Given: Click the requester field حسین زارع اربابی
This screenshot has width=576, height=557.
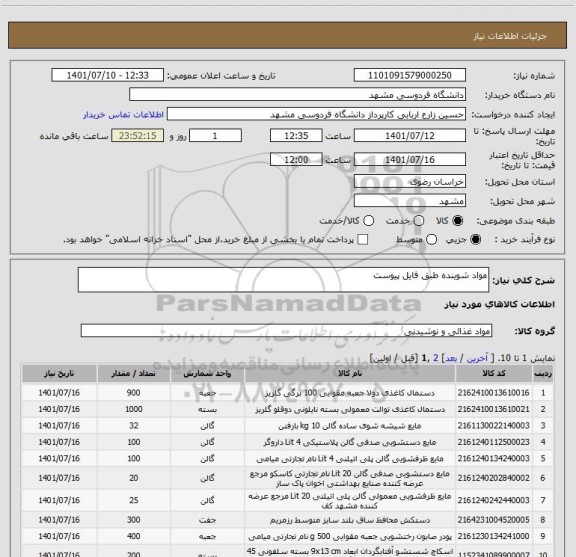Looking at the screenshot, I should click(316, 114).
